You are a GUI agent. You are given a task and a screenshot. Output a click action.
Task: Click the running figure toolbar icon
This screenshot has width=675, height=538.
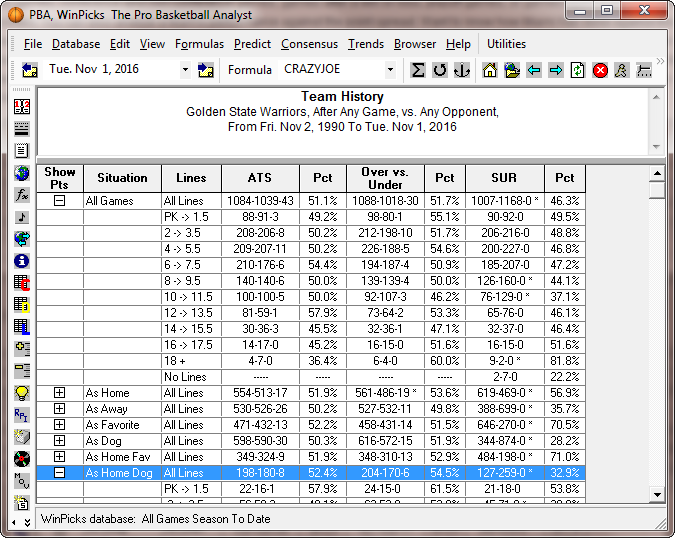click(621, 70)
